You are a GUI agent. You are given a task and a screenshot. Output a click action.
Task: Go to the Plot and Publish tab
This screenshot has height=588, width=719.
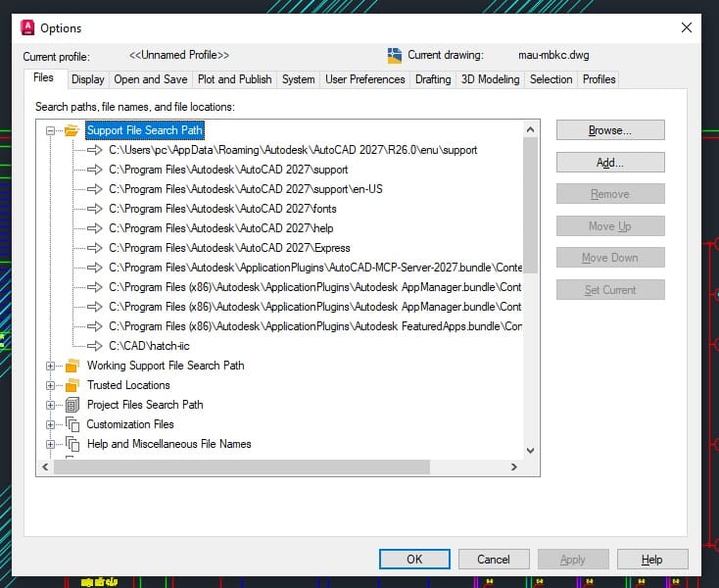tap(235, 79)
